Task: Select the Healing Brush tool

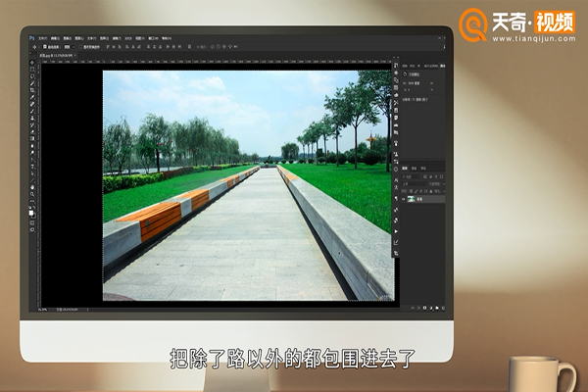Action: click(32, 104)
